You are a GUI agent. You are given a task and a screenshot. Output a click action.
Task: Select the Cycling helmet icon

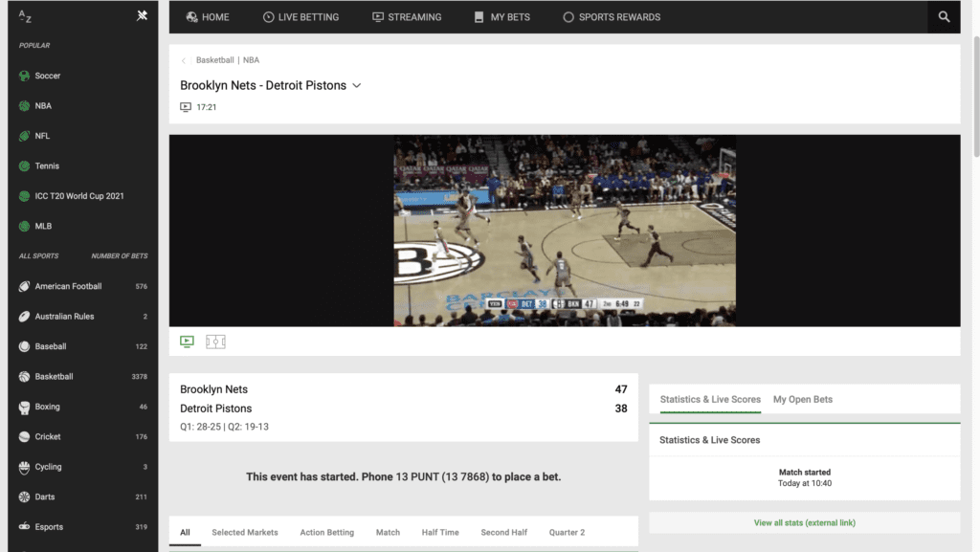25,467
